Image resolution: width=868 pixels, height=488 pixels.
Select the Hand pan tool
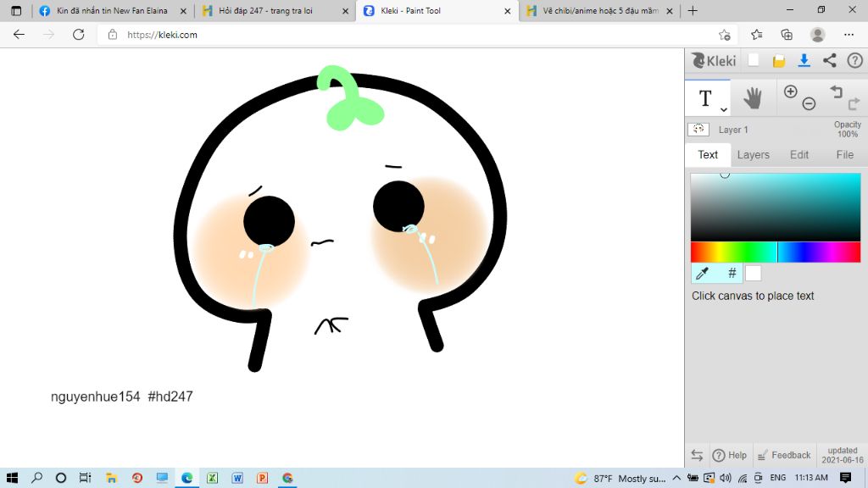(753, 98)
